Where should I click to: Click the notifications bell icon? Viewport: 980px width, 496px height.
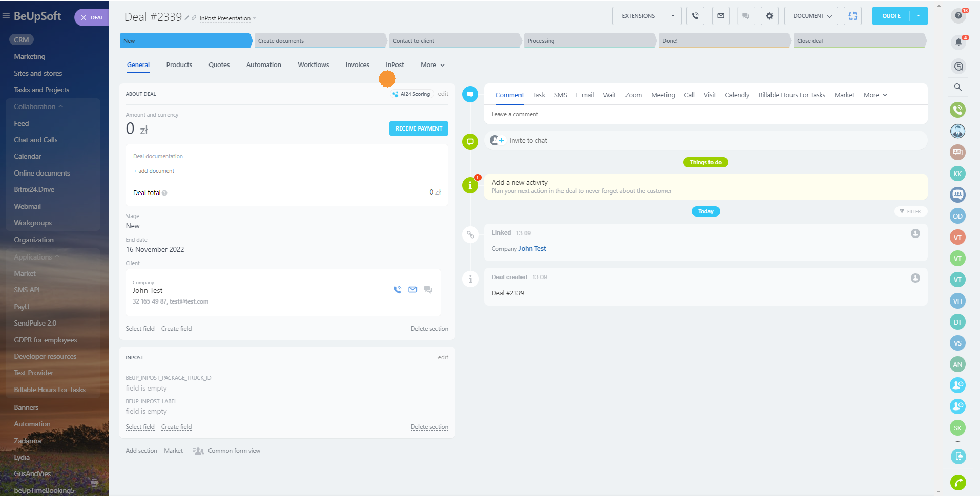[958, 42]
